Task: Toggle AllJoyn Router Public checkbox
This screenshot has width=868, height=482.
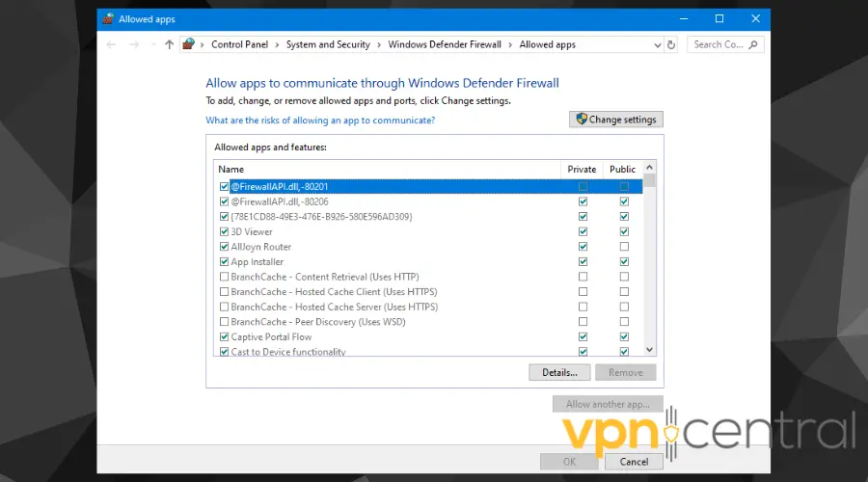Action: (624, 246)
